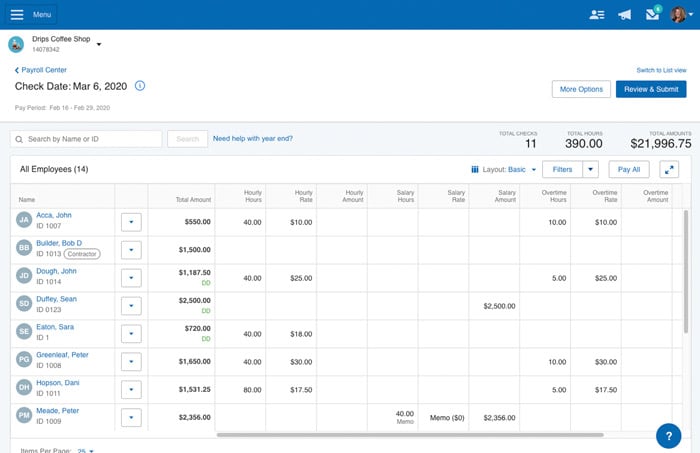Open employee Duffey, Sean link
700x453 pixels.
[56, 299]
